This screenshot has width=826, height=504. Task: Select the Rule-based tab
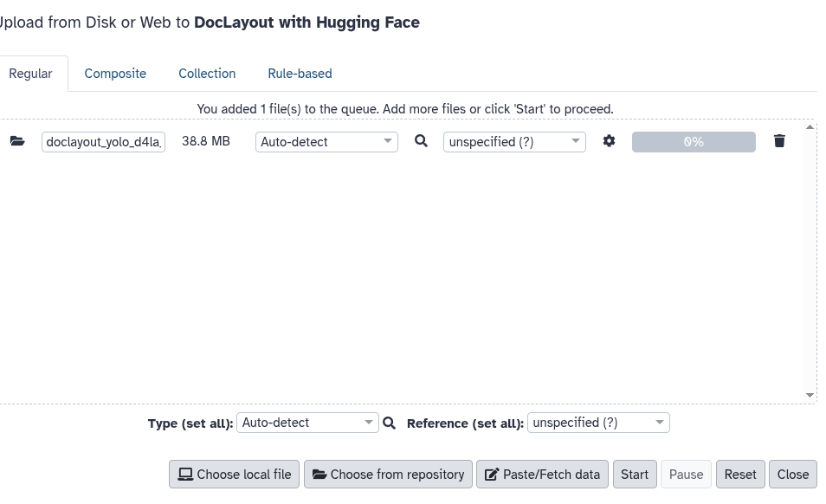click(300, 74)
